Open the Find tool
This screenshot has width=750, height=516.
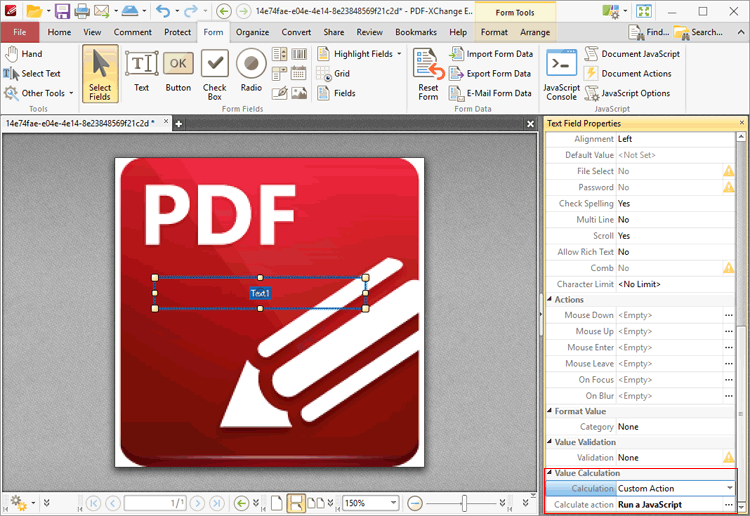coord(649,32)
